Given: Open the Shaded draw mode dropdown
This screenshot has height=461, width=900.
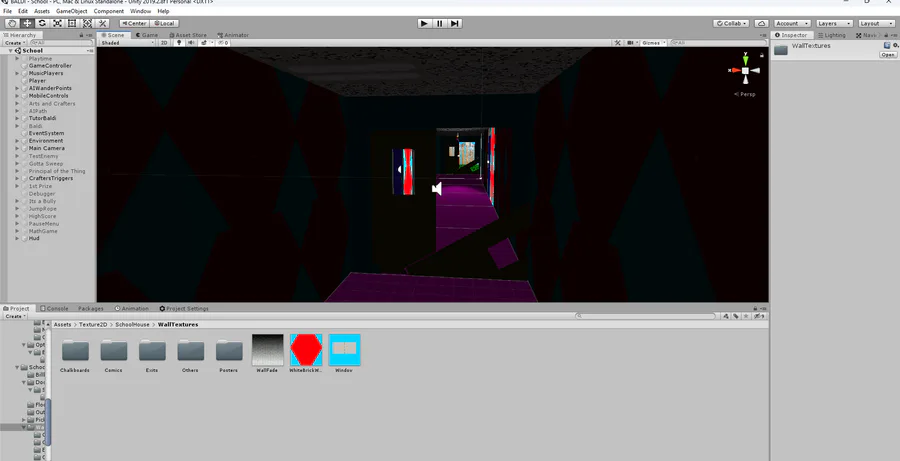Looking at the screenshot, I should click(x=127, y=43).
